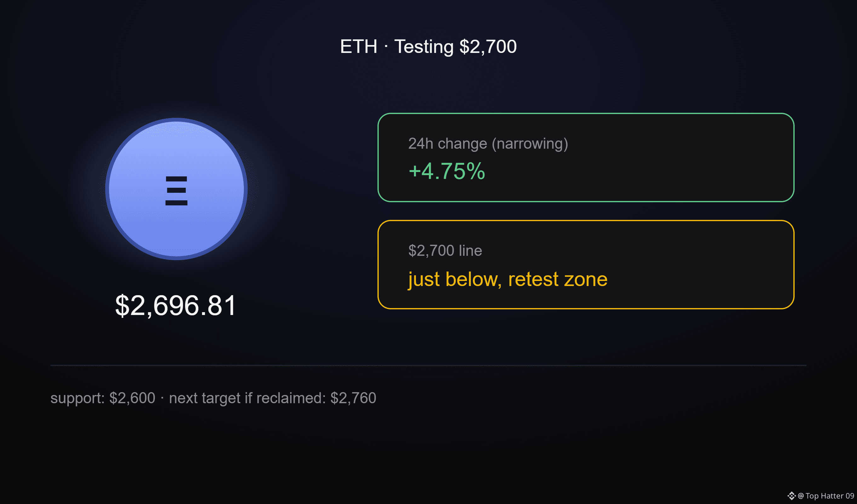Viewport: 857px width, 504px height.
Task: Open the $2,700 line card
Action: coord(586,265)
